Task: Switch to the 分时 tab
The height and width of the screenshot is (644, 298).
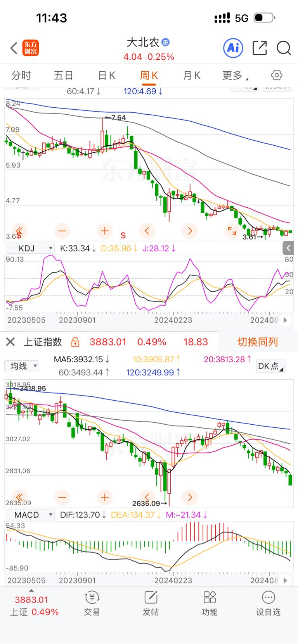Action: tap(21, 75)
